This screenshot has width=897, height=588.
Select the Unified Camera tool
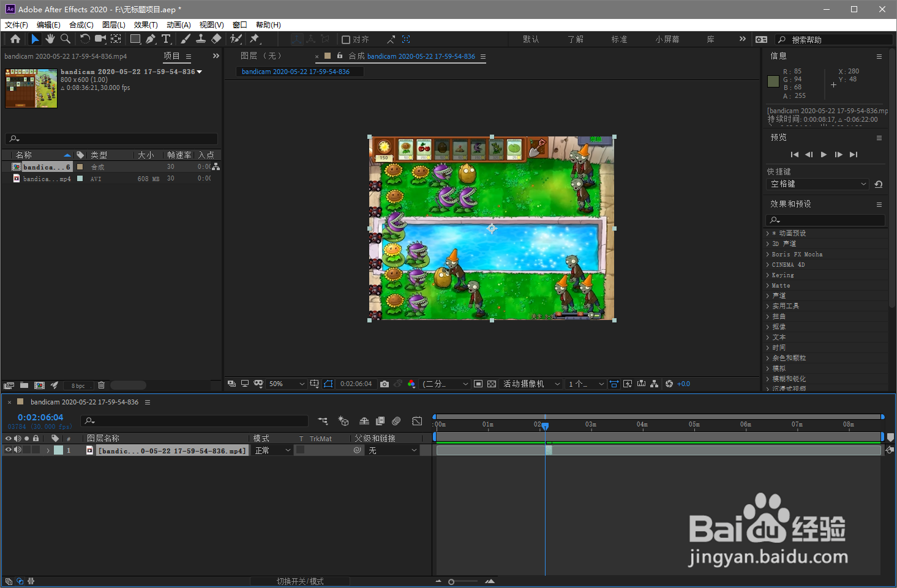coord(100,39)
